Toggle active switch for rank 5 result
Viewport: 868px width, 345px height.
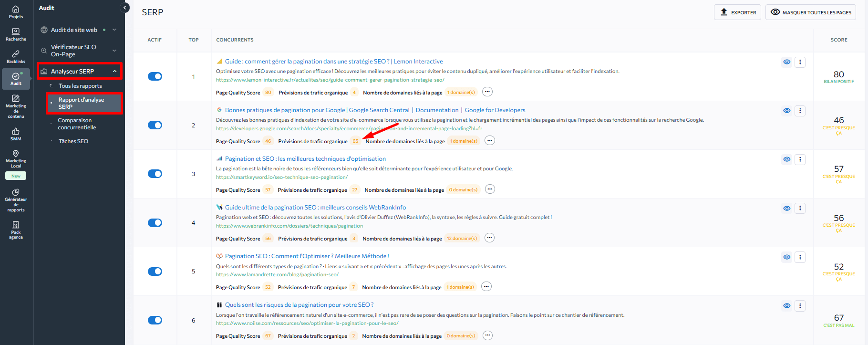click(155, 272)
